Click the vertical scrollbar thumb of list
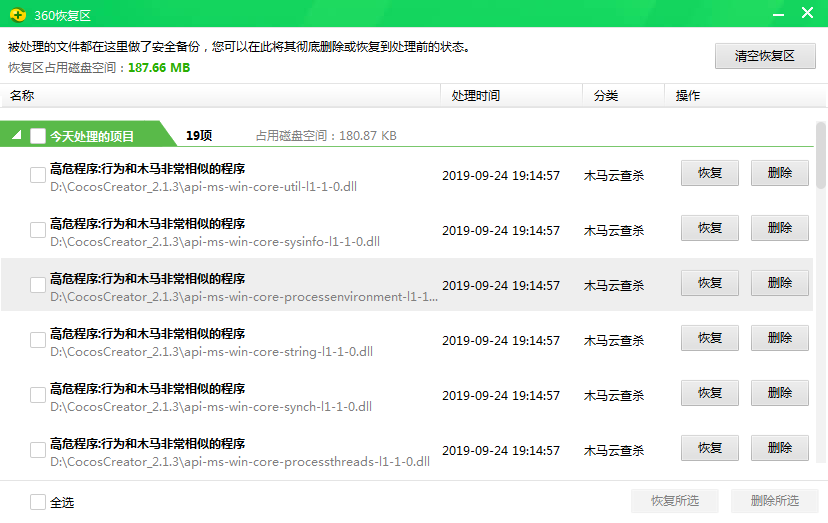The height and width of the screenshot is (523, 828). pos(821,155)
